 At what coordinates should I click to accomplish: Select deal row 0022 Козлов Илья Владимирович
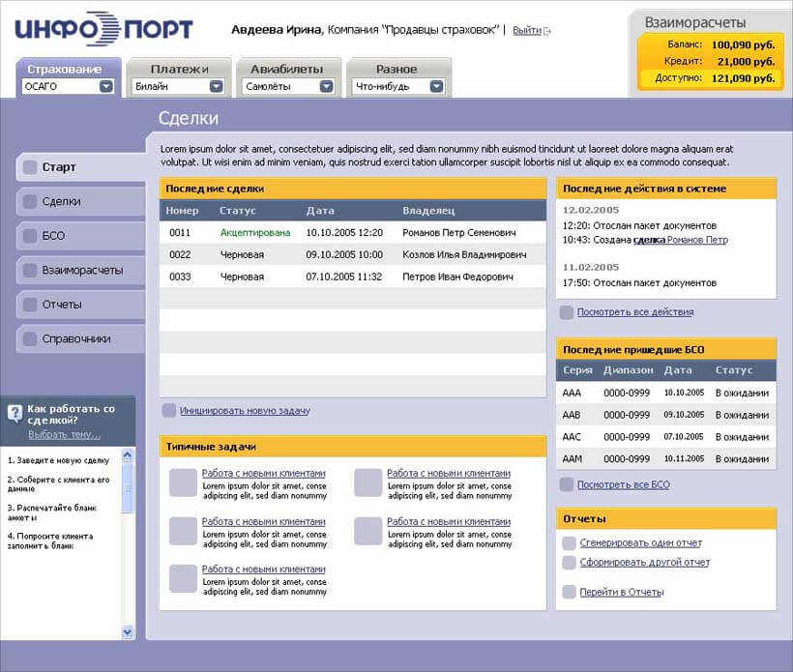pyautogui.click(x=353, y=255)
